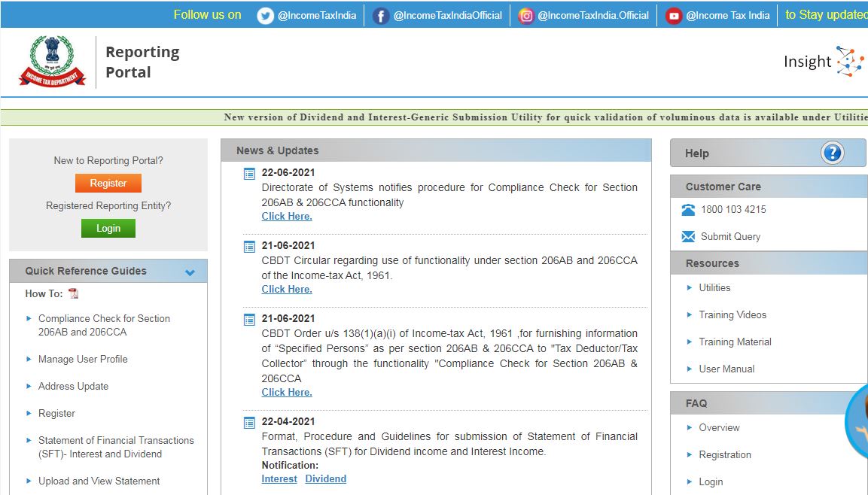Open the Dividend notification link
868x495 pixels.
[x=326, y=478]
